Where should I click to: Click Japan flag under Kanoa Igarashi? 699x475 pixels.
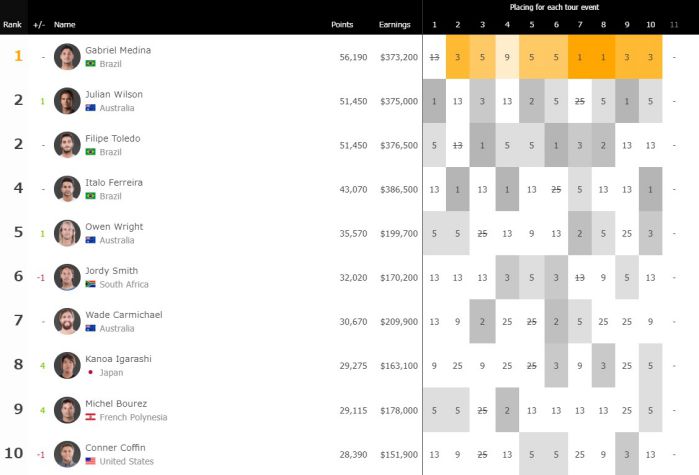[x=90, y=371]
